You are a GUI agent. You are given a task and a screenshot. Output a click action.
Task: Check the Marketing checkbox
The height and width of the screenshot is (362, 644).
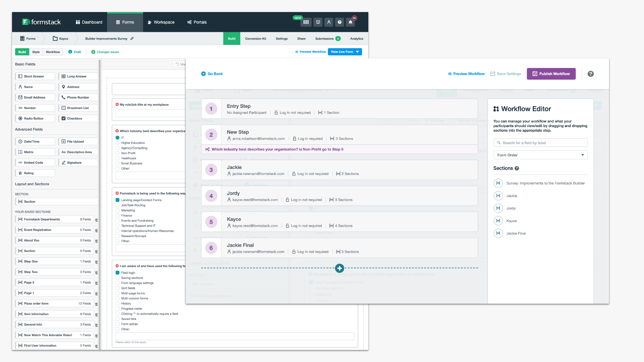(118, 210)
